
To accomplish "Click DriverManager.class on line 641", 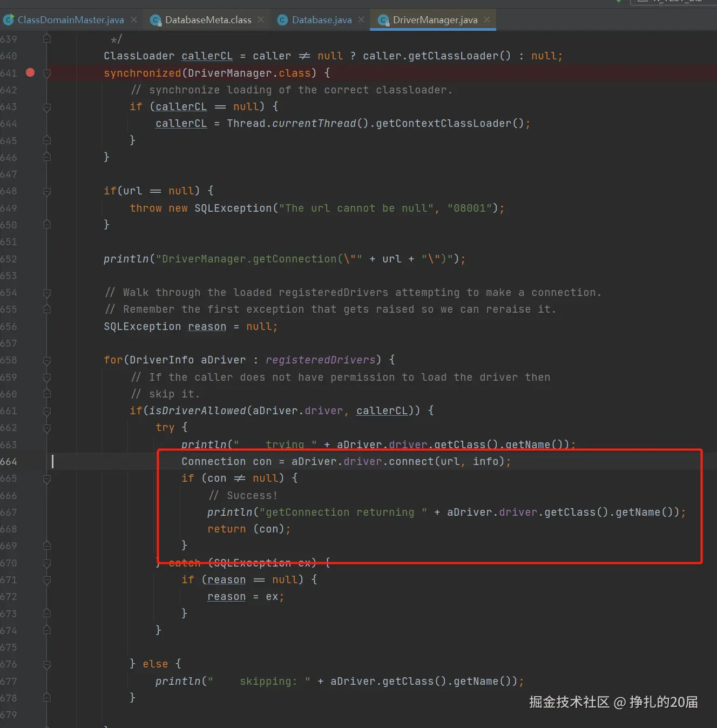I will coord(249,73).
